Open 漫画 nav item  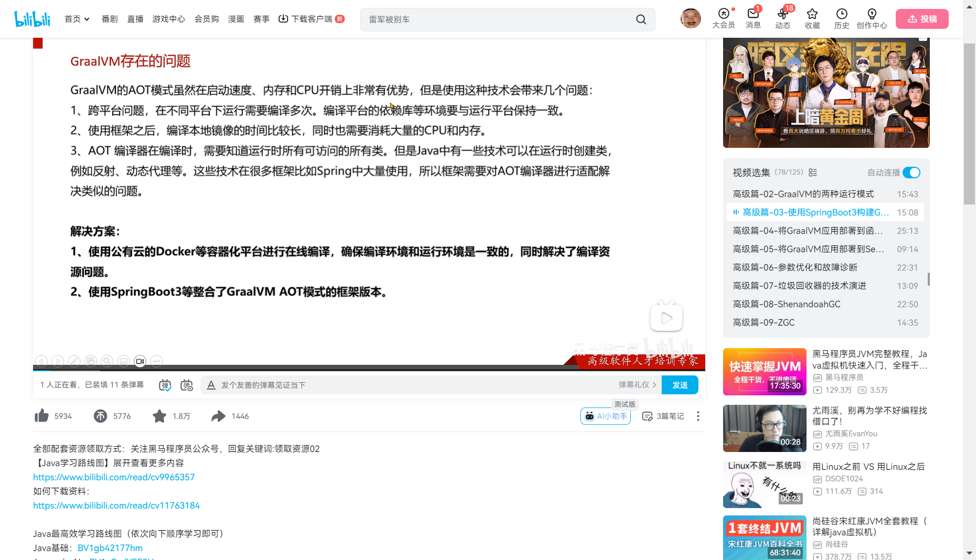(236, 19)
